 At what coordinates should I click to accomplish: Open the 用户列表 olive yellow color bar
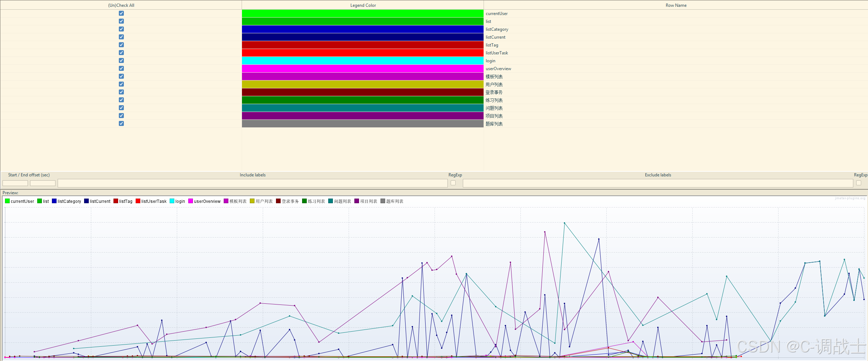click(363, 84)
